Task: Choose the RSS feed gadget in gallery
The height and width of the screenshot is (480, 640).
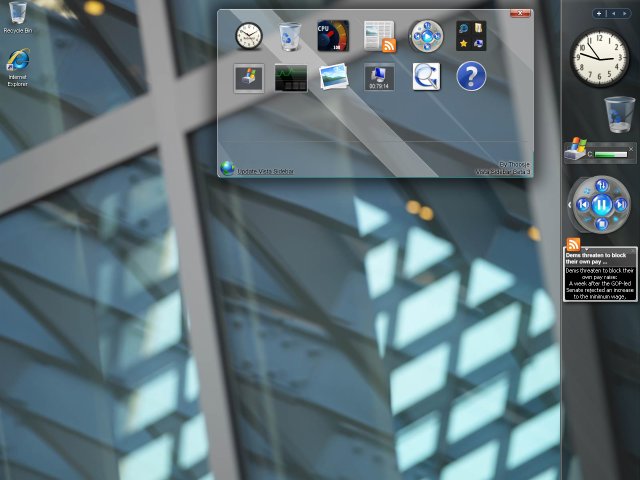Action: tap(380, 36)
